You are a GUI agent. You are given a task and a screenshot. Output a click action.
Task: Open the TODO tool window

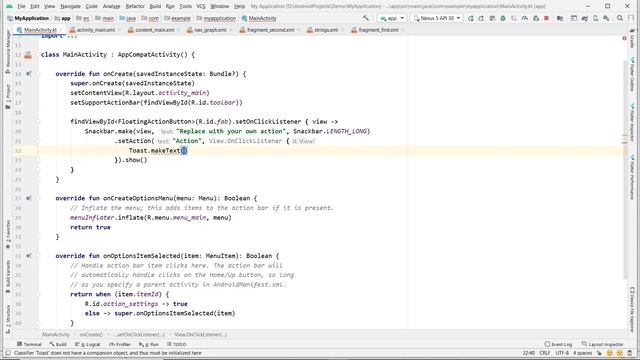176,344
